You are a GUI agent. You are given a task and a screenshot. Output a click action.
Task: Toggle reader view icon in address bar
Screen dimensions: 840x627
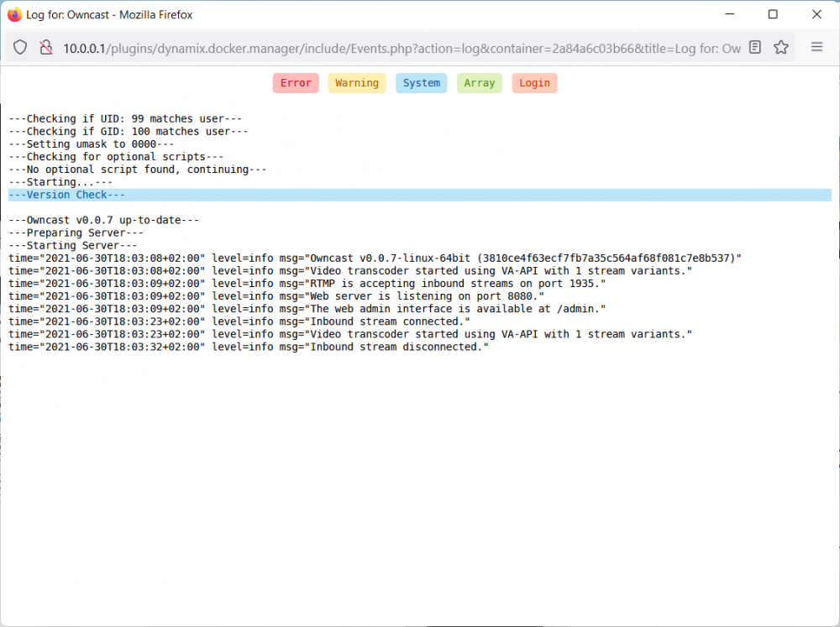point(755,47)
